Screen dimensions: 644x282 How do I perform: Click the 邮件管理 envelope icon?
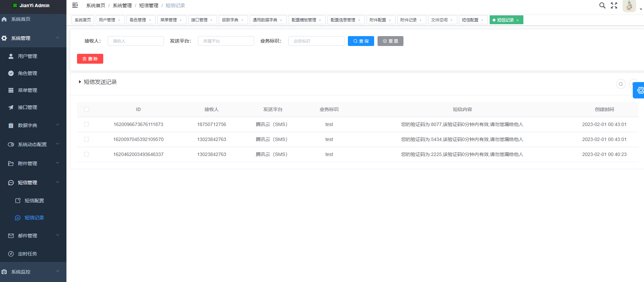tap(11, 236)
